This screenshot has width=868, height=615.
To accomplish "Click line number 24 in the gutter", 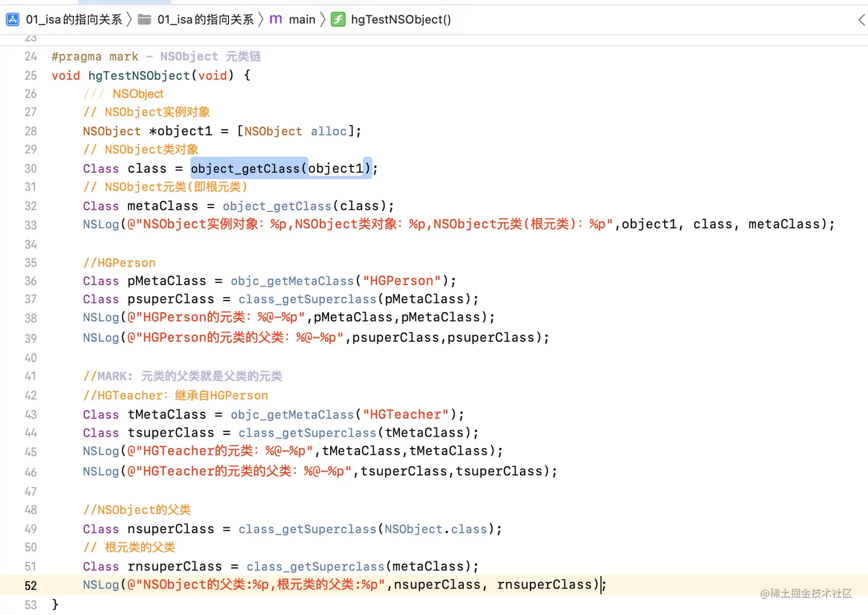I will tap(30, 56).
